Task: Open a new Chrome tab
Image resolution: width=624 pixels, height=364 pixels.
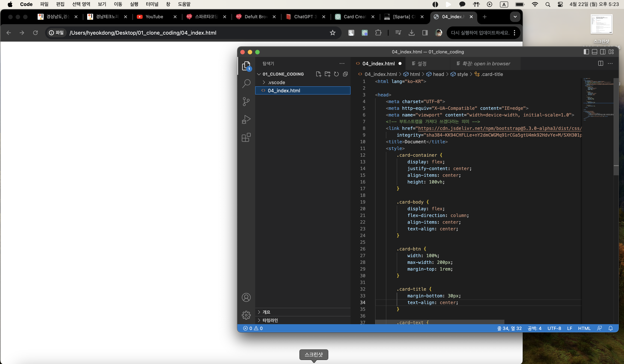Action: click(485, 17)
